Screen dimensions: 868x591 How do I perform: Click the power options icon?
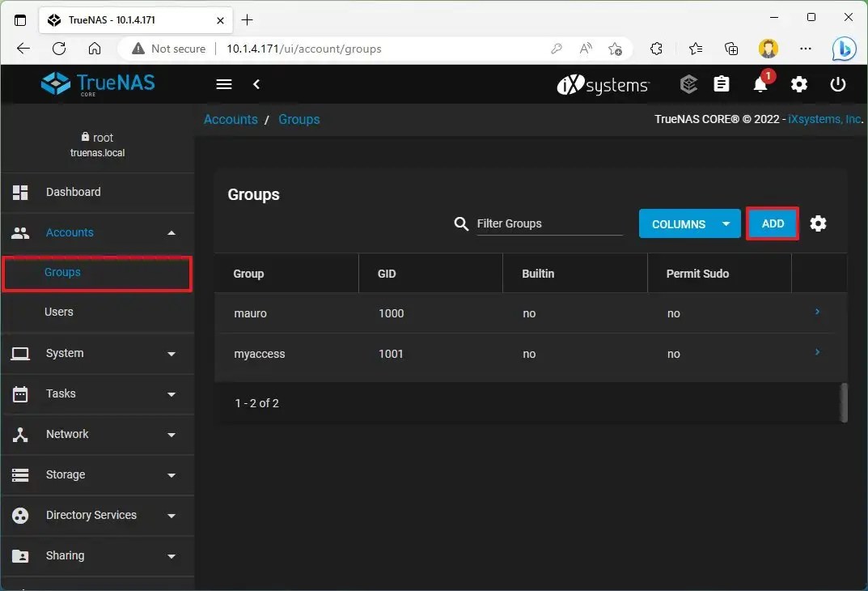(838, 84)
